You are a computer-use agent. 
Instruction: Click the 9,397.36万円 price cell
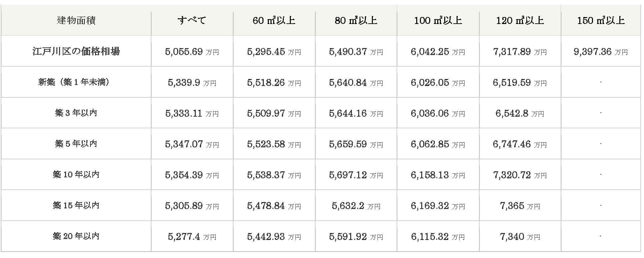[x=601, y=52]
